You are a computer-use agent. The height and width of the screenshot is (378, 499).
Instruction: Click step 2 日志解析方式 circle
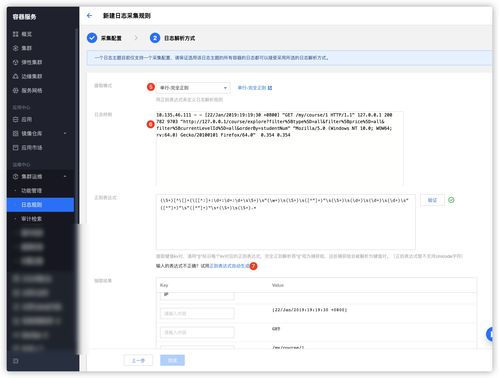point(155,38)
